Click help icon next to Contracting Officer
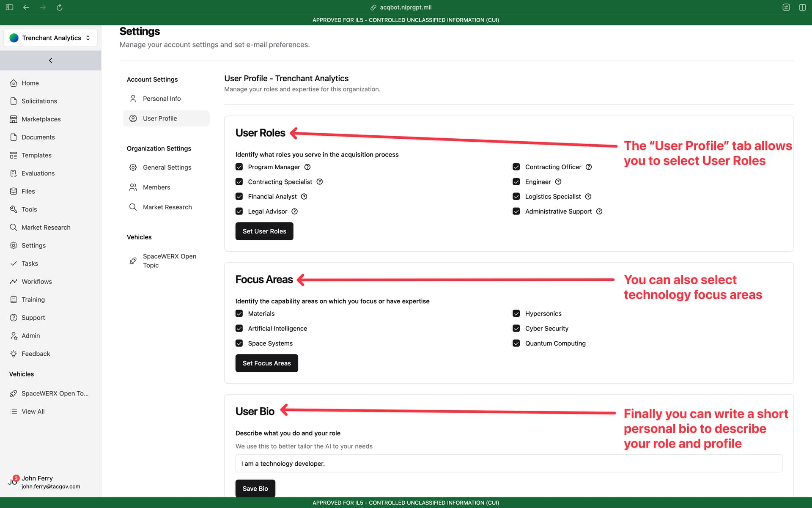812x508 pixels. [589, 167]
